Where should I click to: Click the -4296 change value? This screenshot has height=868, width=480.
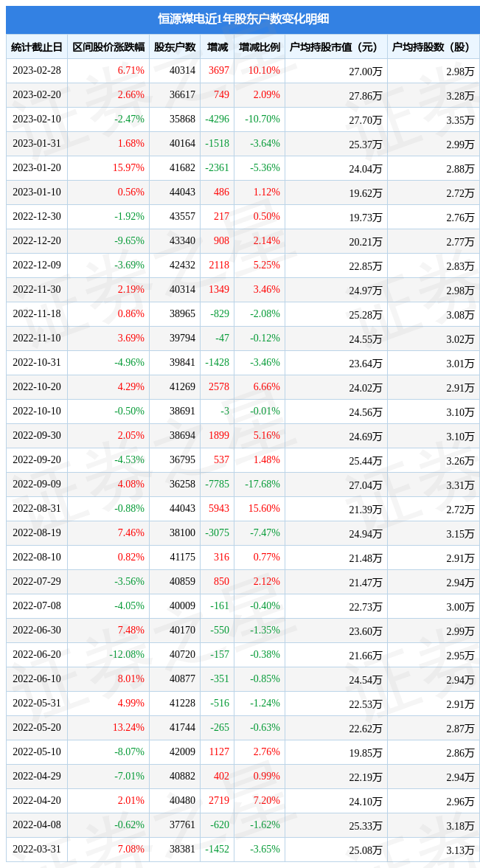tap(218, 119)
